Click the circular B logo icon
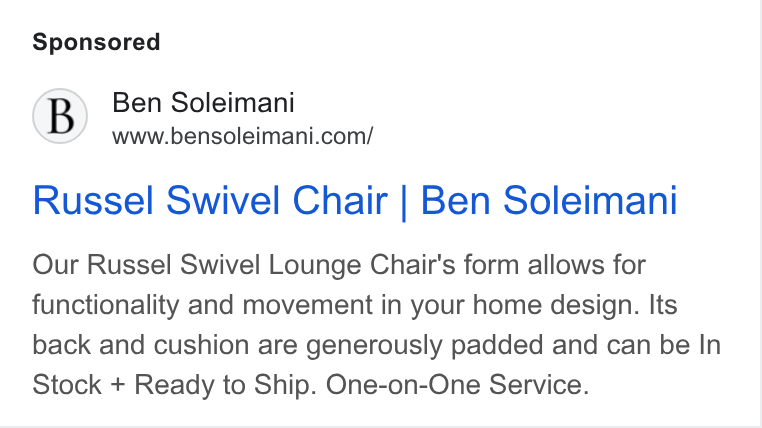This screenshot has width=762, height=428. [60, 116]
